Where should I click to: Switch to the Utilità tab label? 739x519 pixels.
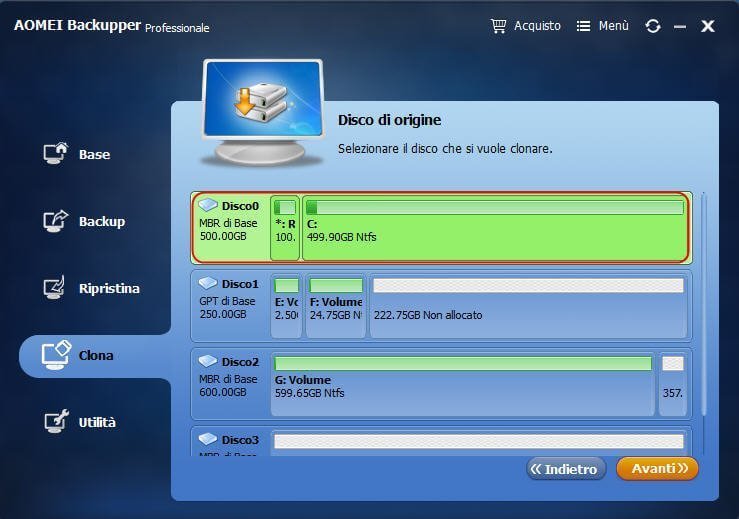point(97,422)
